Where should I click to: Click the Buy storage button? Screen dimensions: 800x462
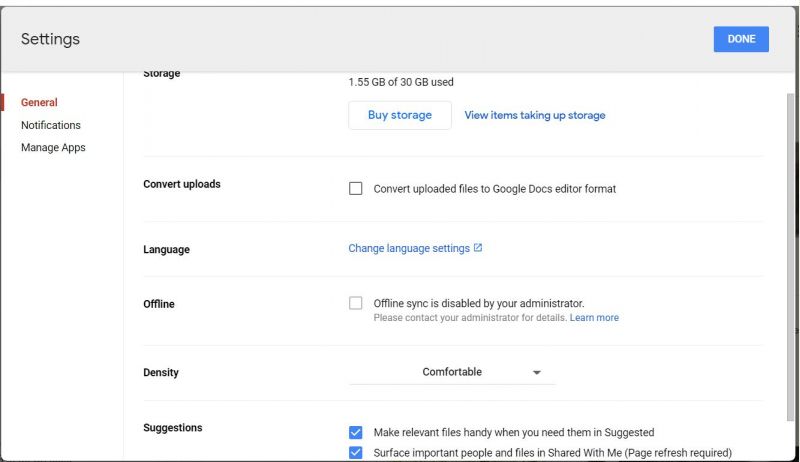coord(400,115)
